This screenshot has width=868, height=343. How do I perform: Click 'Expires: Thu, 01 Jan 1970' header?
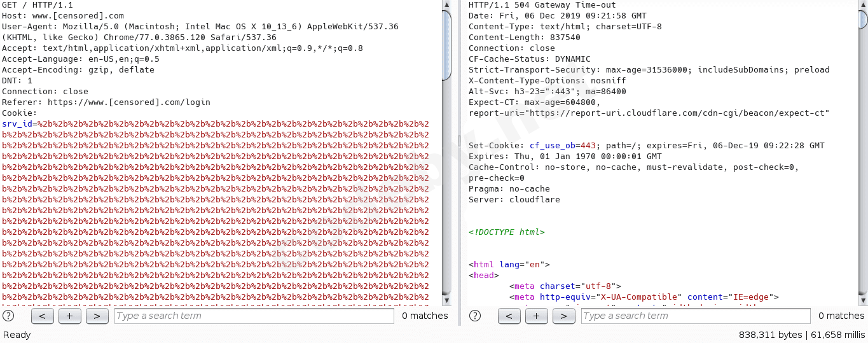pyautogui.click(x=565, y=157)
